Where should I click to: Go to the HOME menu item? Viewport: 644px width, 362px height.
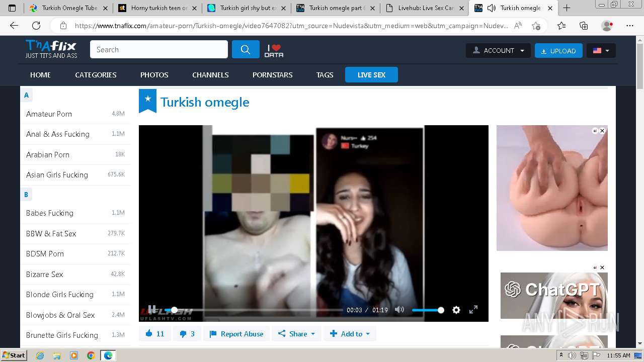(x=40, y=75)
